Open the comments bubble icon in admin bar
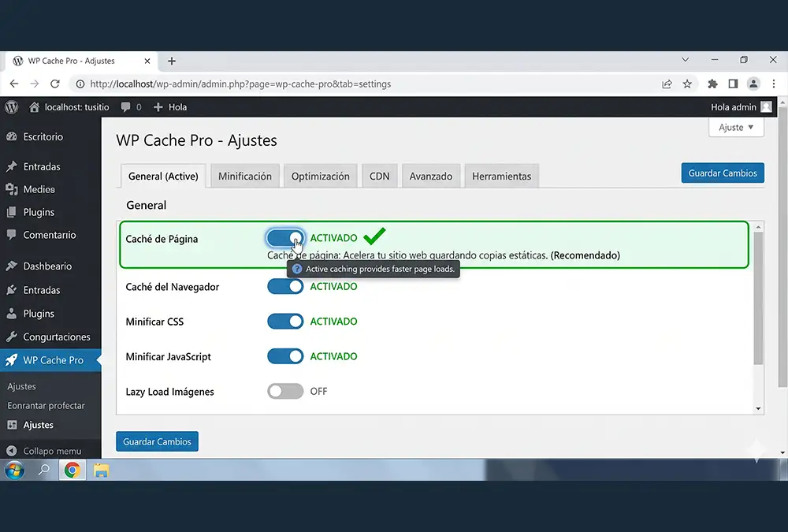 [125, 107]
